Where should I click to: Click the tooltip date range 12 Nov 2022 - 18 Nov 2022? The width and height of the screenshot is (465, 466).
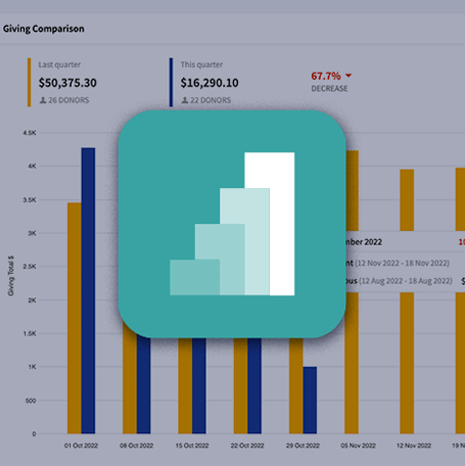click(402, 263)
